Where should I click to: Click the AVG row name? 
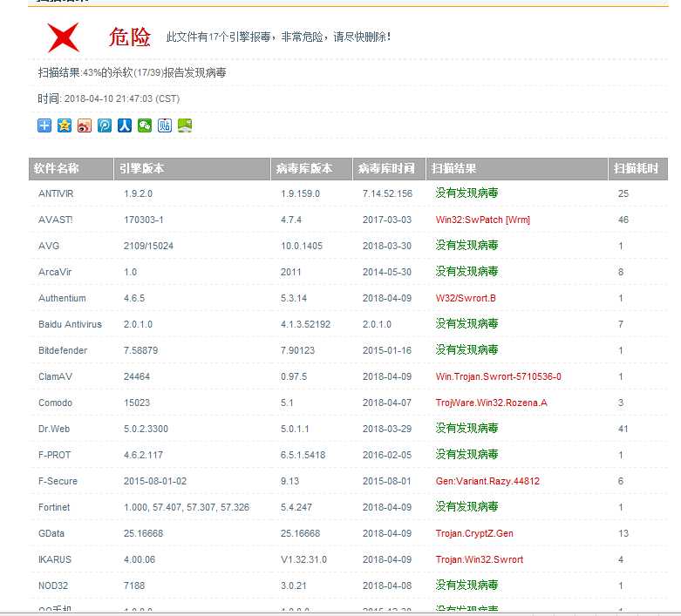click(49, 246)
